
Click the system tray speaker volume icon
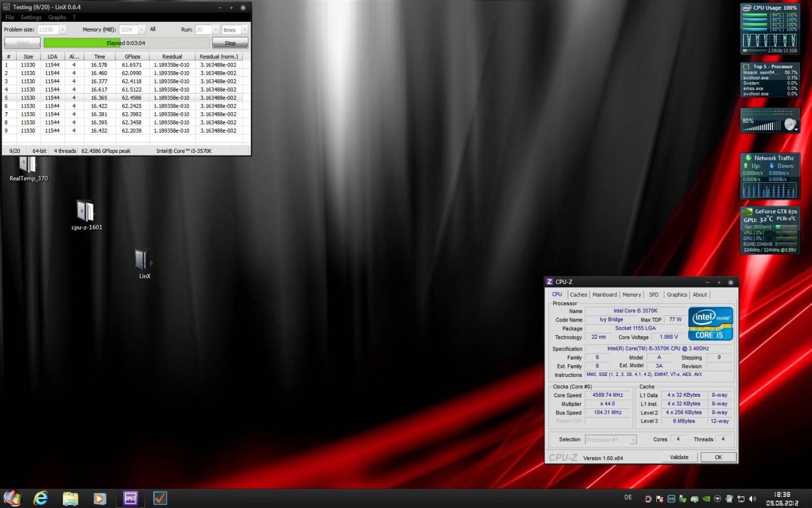(752, 499)
